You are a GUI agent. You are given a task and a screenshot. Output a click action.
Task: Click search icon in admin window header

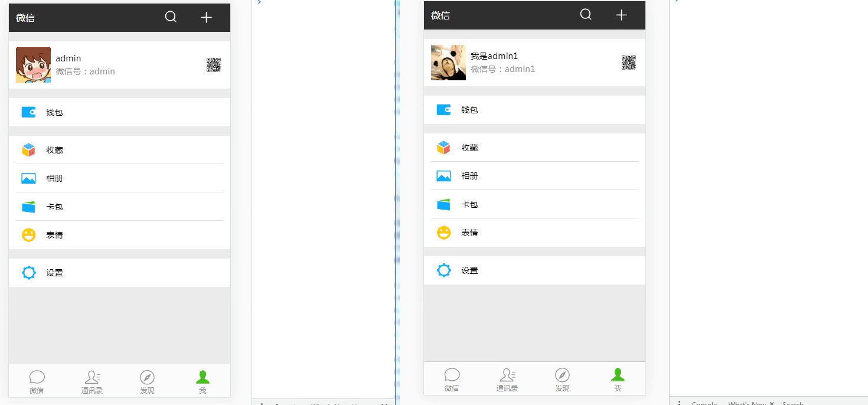(171, 17)
